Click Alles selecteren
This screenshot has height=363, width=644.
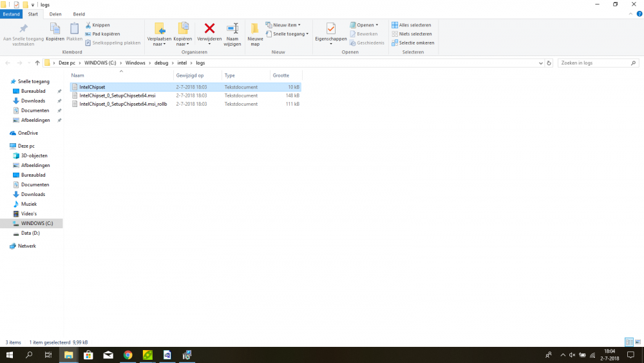point(412,25)
